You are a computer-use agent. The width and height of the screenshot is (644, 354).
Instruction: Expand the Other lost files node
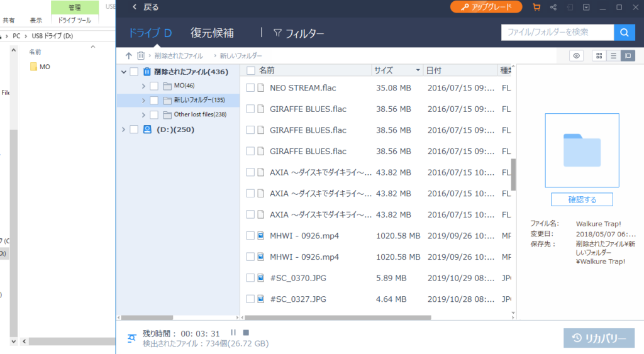tap(143, 114)
